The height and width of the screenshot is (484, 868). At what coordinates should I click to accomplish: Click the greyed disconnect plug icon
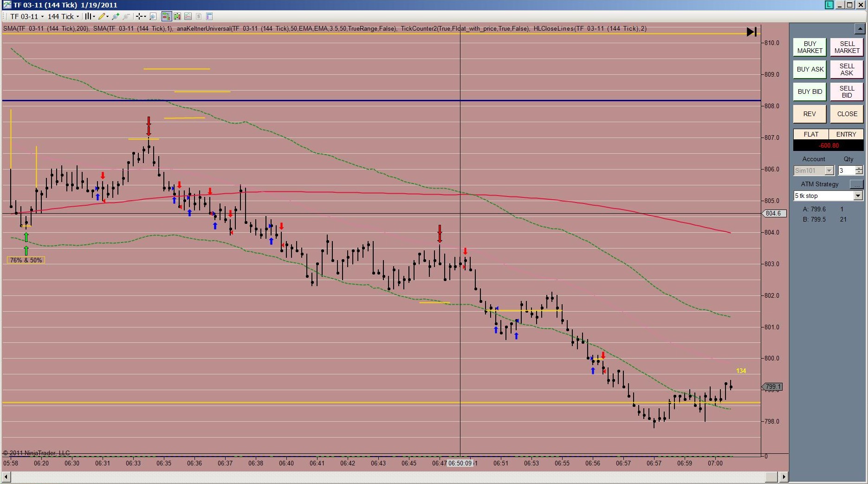coord(126,16)
